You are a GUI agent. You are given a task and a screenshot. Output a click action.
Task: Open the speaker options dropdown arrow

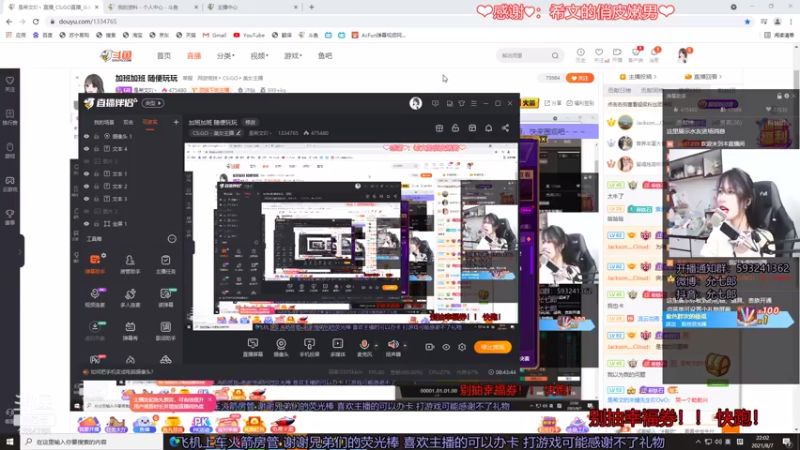pos(405,345)
